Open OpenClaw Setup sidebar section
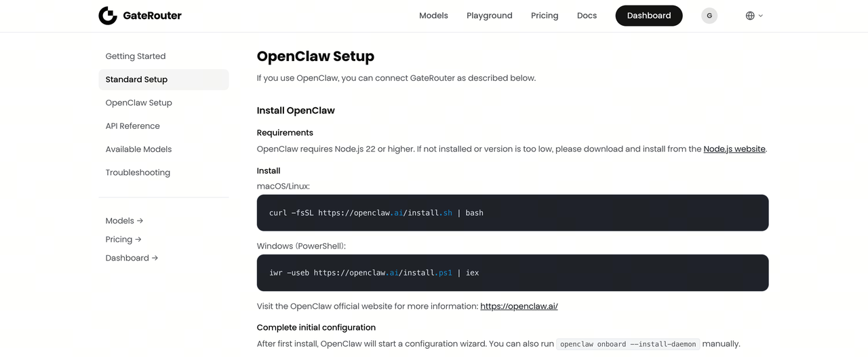868x357 pixels. point(139,103)
